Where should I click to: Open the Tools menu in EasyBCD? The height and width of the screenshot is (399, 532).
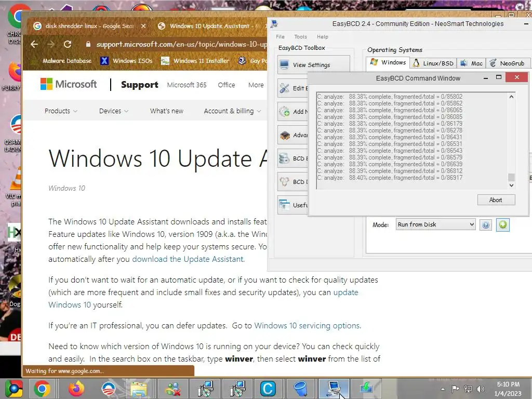pos(300,37)
